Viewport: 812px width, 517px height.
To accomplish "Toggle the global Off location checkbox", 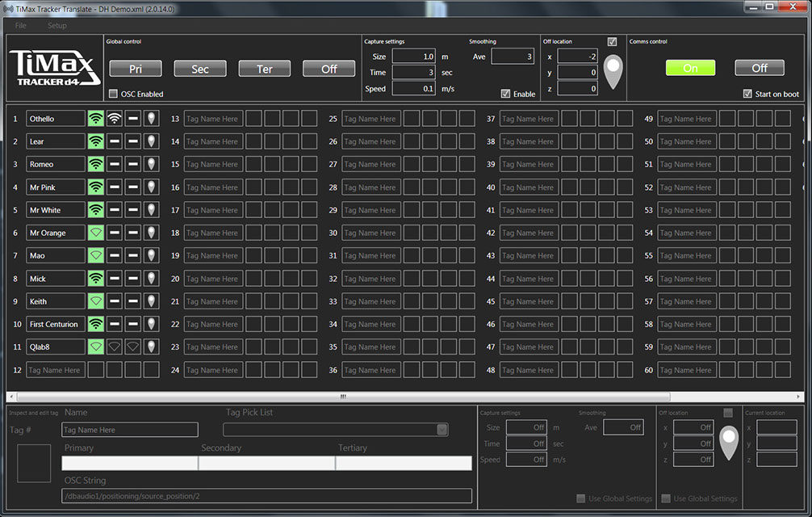I will pyautogui.click(x=612, y=42).
